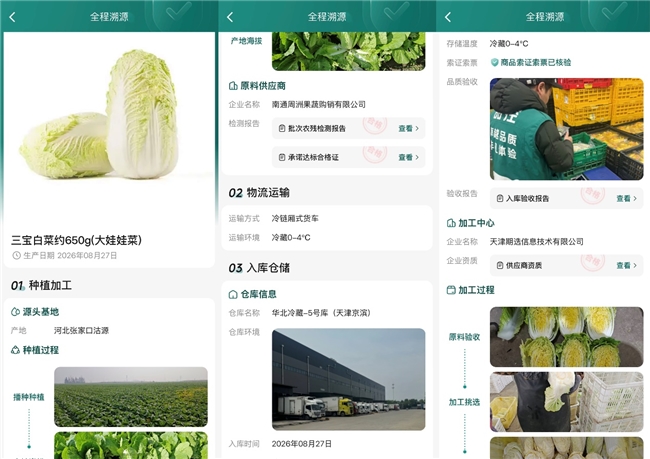Select the 播种种植 timeline step
The width and height of the screenshot is (650, 459).
pyautogui.click(x=29, y=397)
